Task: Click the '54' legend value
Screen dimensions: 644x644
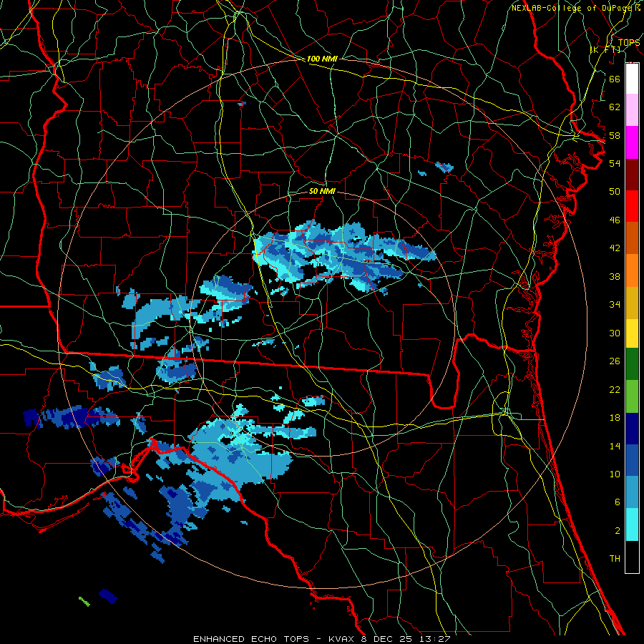Action: (x=615, y=163)
